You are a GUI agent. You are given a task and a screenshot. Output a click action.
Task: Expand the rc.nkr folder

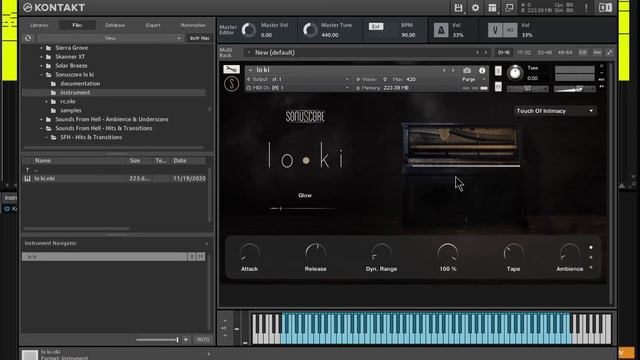pos(47,102)
